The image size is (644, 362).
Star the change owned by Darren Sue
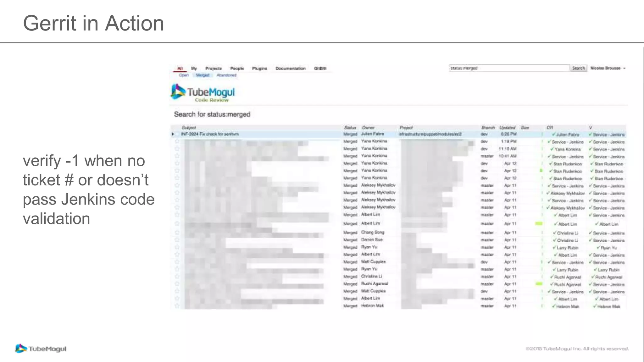(x=177, y=240)
